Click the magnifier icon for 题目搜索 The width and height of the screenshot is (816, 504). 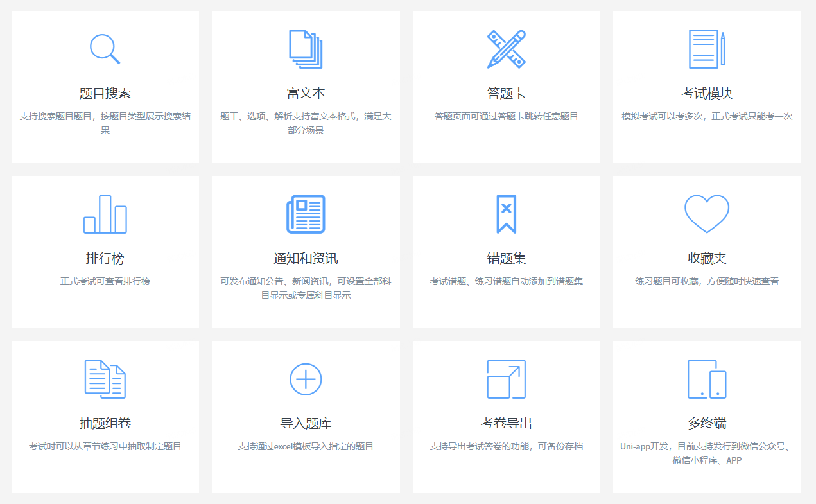105,48
